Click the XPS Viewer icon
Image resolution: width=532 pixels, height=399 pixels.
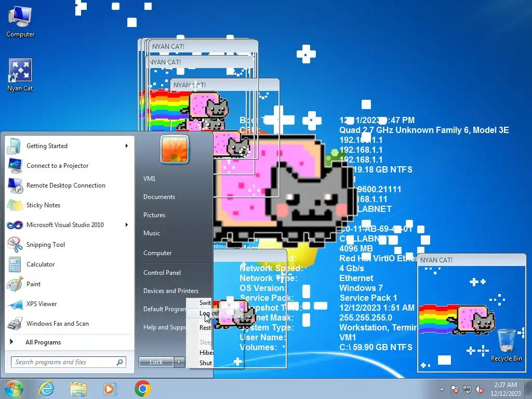coord(15,303)
